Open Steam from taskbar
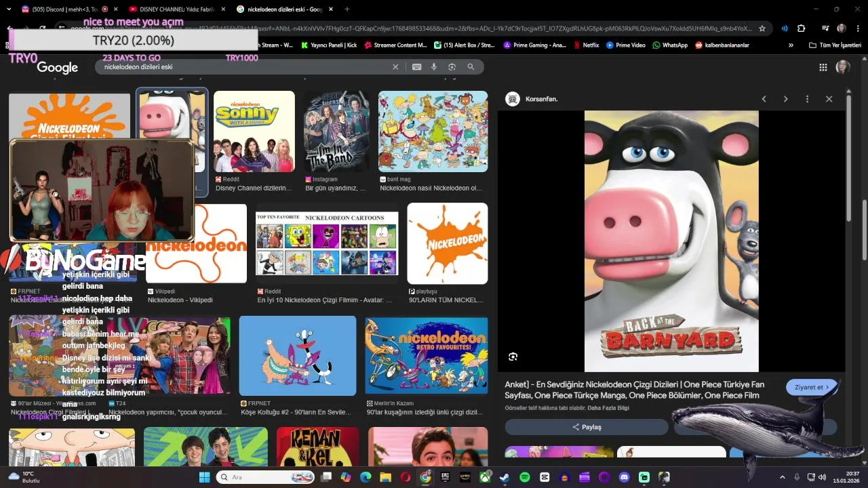The width and height of the screenshot is (868, 488). [x=505, y=477]
